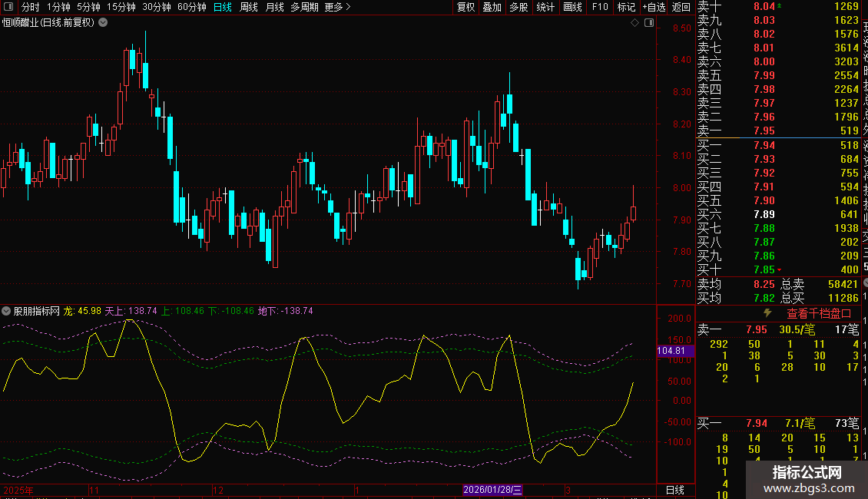Switch to the 日线 period tab
This screenshot has height=499, width=868.
pos(222,7)
